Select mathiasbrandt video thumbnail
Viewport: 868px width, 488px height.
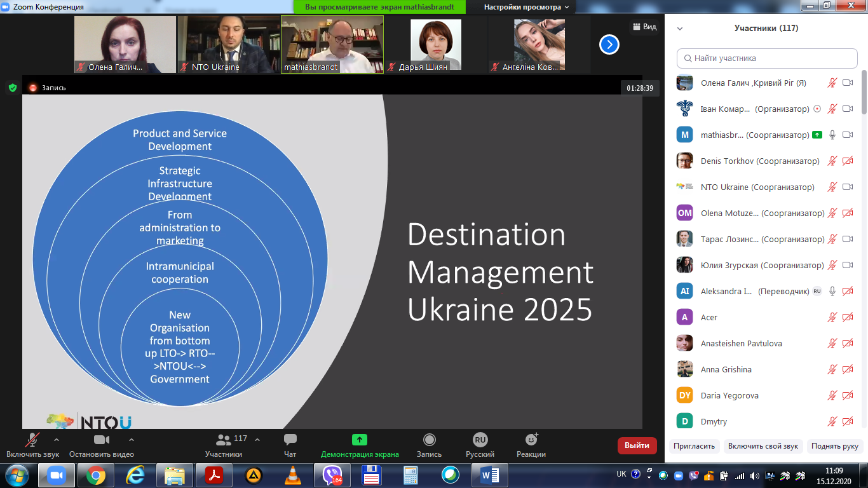[332, 44]
